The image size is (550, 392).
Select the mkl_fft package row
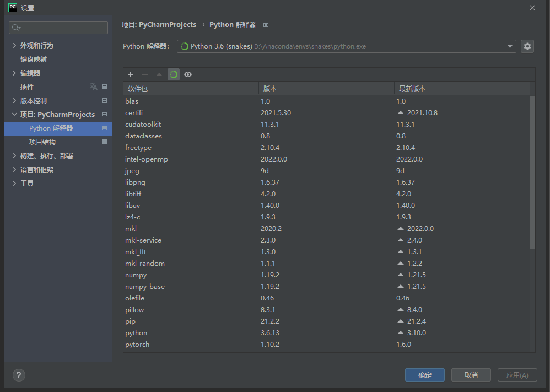pos(327,251)
